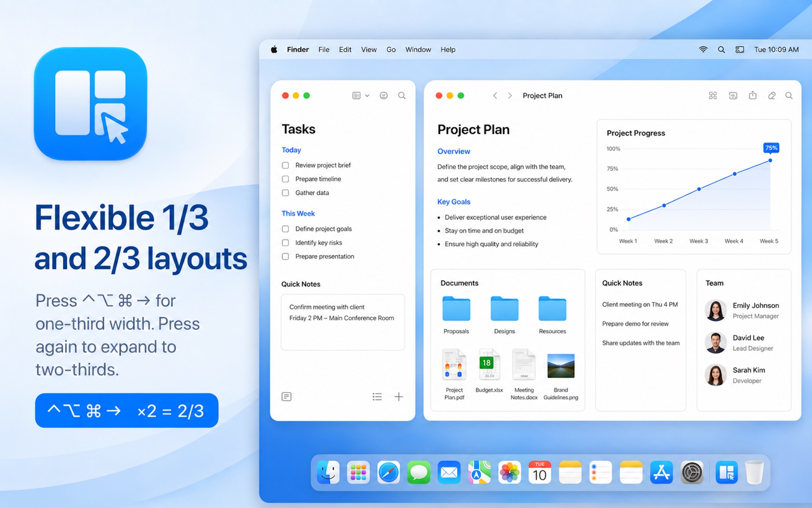The width and height of the screenshot is (812, 508).
Task: Select team member David Lee
Action: point(739,343)
